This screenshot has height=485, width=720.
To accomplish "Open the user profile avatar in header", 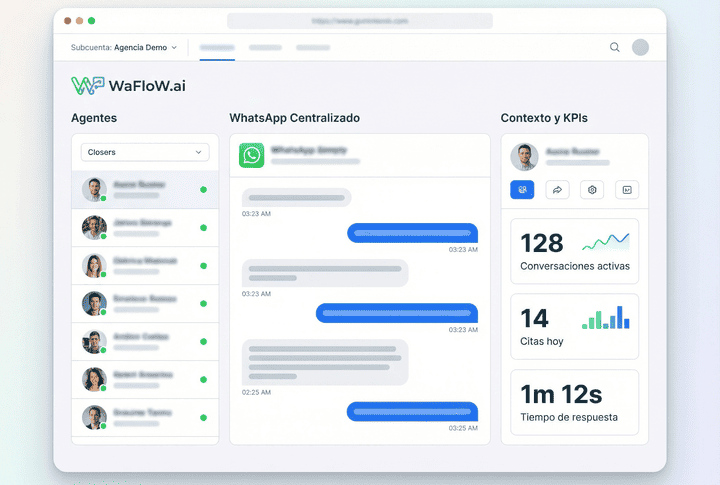I will (x=640, y=47).
